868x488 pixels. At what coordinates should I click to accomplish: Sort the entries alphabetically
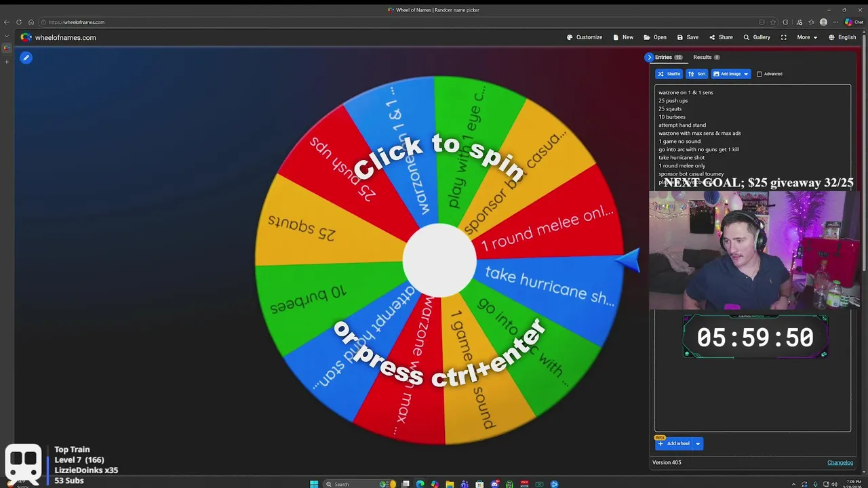point(696,74)
